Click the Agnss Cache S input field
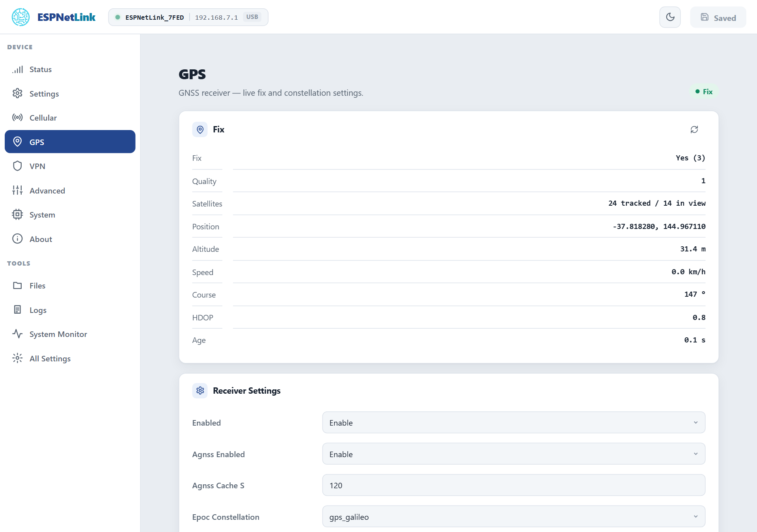 pyautogui.click(x=514, y=485)
